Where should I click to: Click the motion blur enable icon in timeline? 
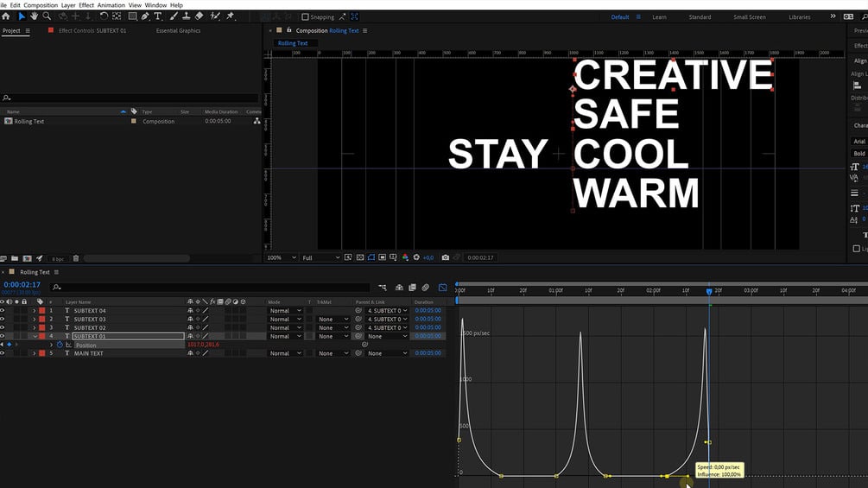[x=425, y=287]
